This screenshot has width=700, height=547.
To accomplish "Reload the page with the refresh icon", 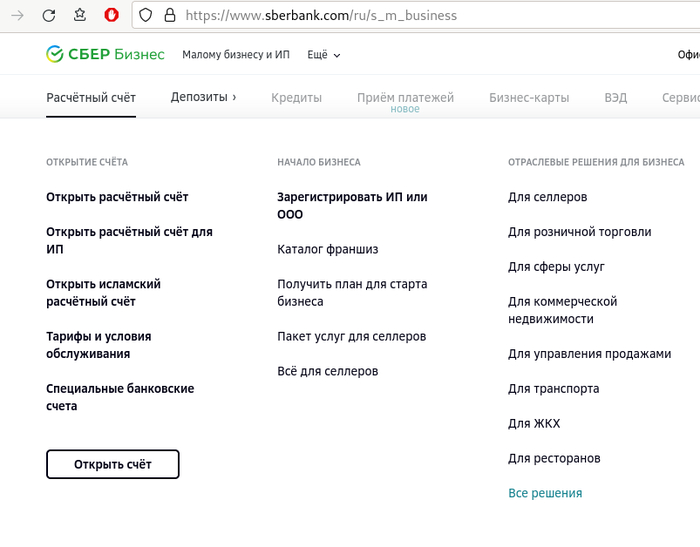I will point(48,15).
